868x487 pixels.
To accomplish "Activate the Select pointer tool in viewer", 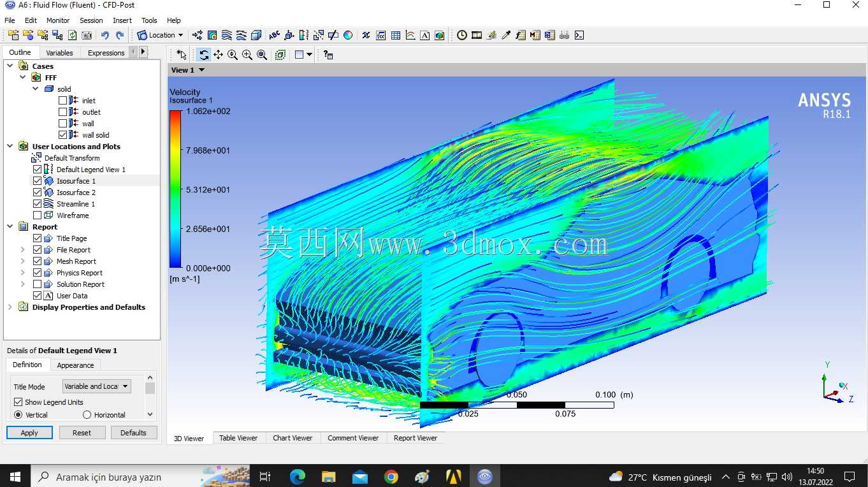I will pos(182,55).
